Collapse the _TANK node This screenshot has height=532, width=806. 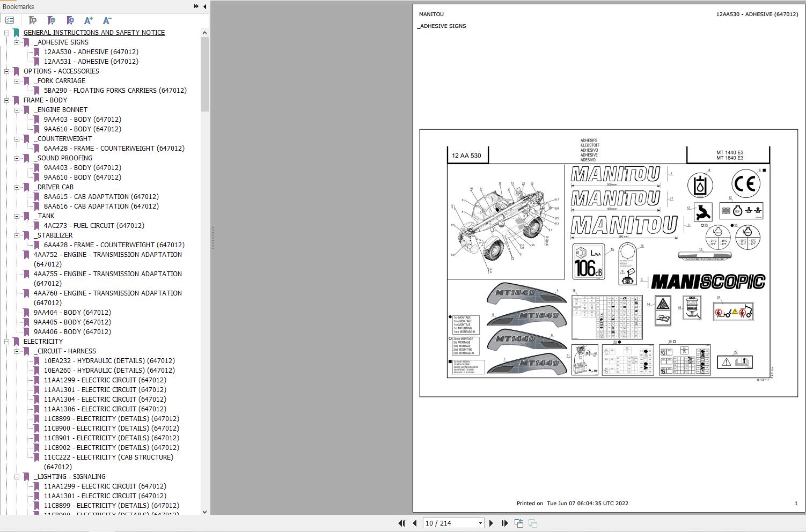click(x=17, y=216)
